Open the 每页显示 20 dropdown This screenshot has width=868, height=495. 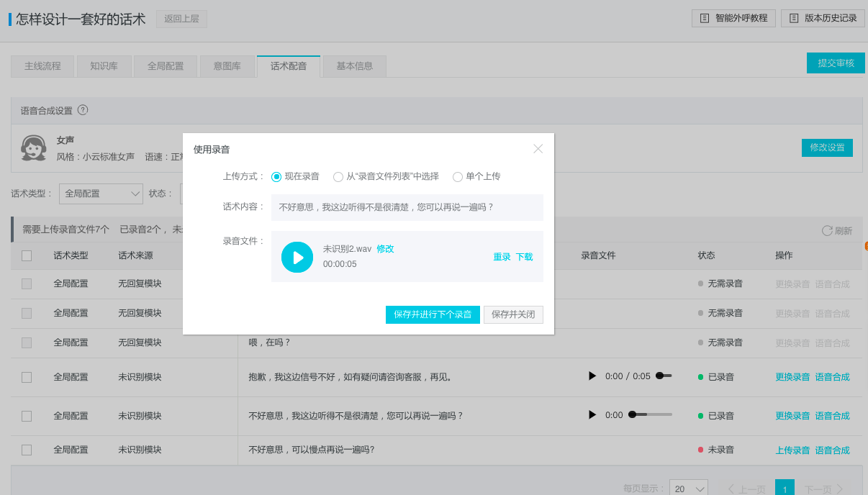(689, 489)
